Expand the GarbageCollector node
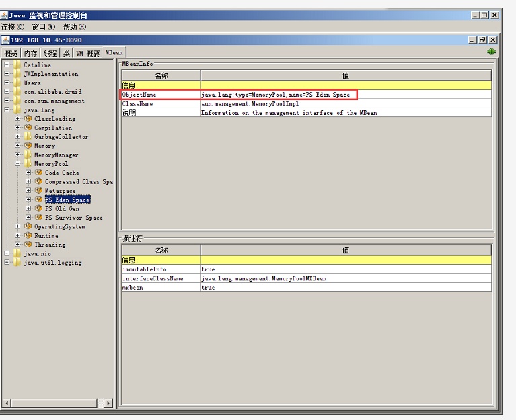The width and height of the screenshot is (516, 420). pyautogui.click(x=17, y=136)
